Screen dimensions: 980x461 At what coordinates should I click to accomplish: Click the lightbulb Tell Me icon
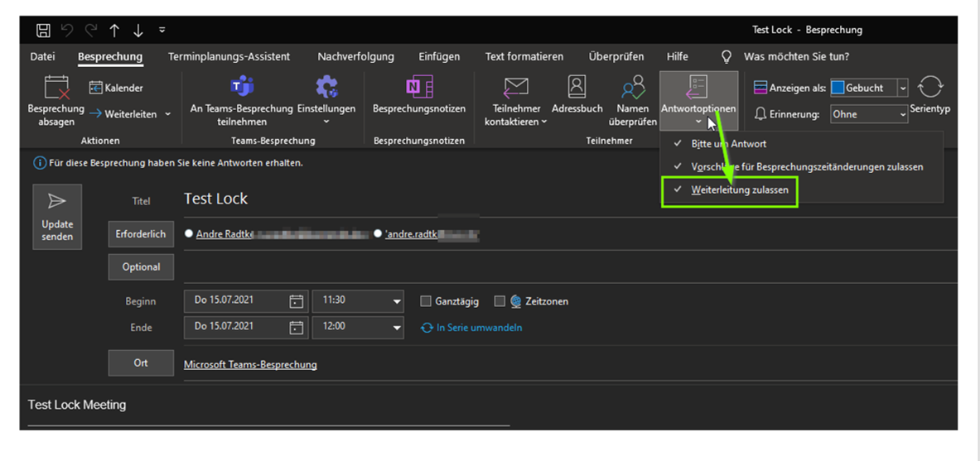pyautogui.click(x=727, y=57)
